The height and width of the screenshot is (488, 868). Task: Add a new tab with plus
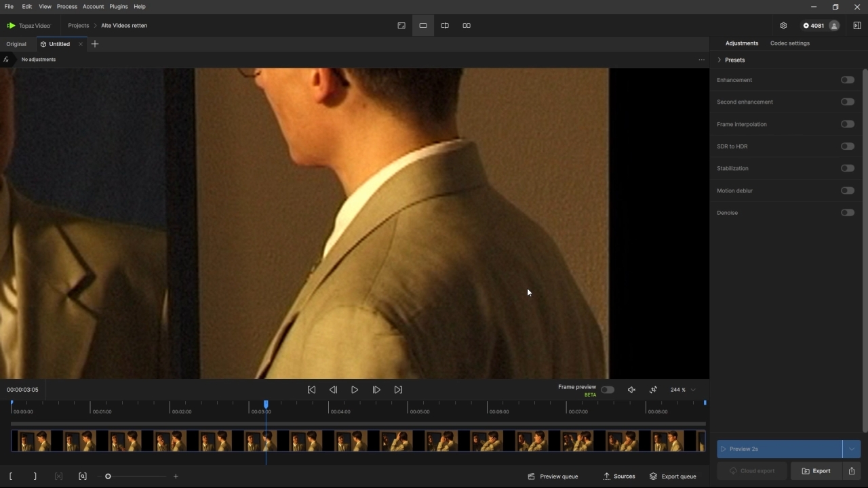pyautogui.click(x=95, y=44)
